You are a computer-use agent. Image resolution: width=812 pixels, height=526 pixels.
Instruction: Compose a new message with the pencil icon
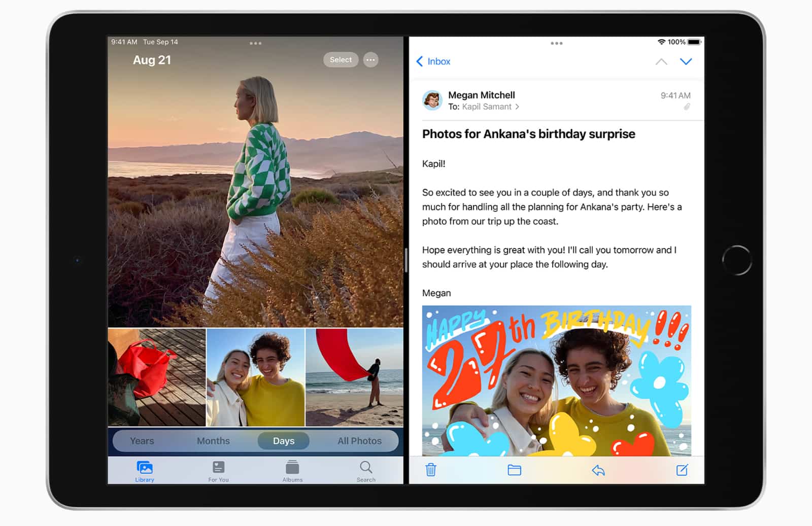point(682,470)
